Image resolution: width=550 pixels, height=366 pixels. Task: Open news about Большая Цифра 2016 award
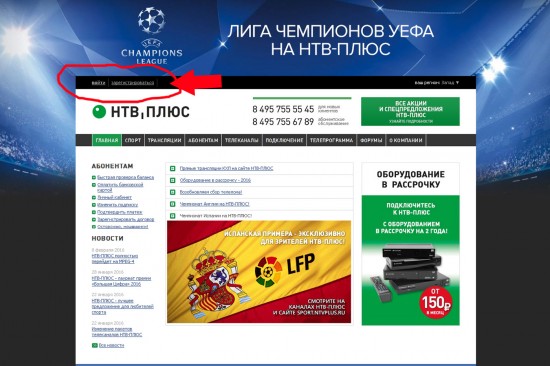pyautogui.click(x=121, y=281)
